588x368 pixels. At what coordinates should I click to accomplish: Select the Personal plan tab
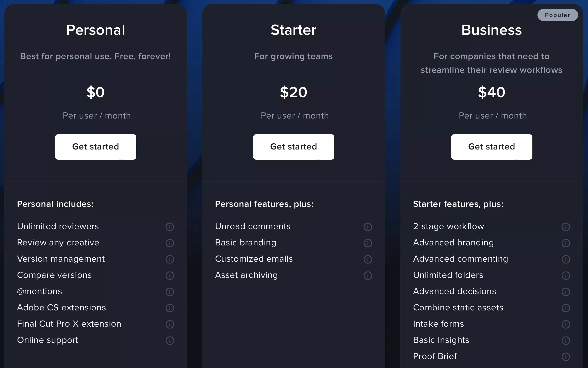point(95,29)
